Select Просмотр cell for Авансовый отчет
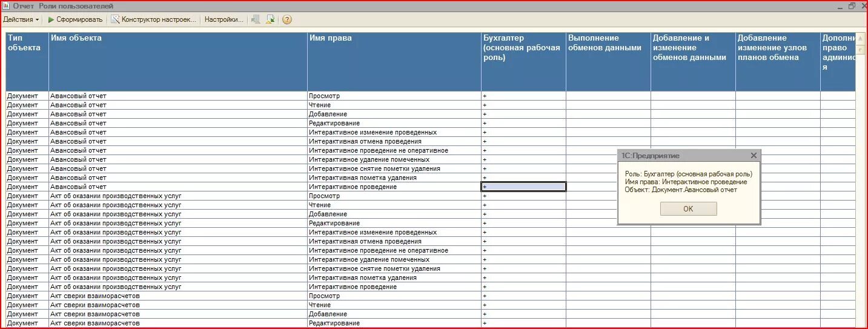Screen dimensions: 868x329 coord(394,96)
